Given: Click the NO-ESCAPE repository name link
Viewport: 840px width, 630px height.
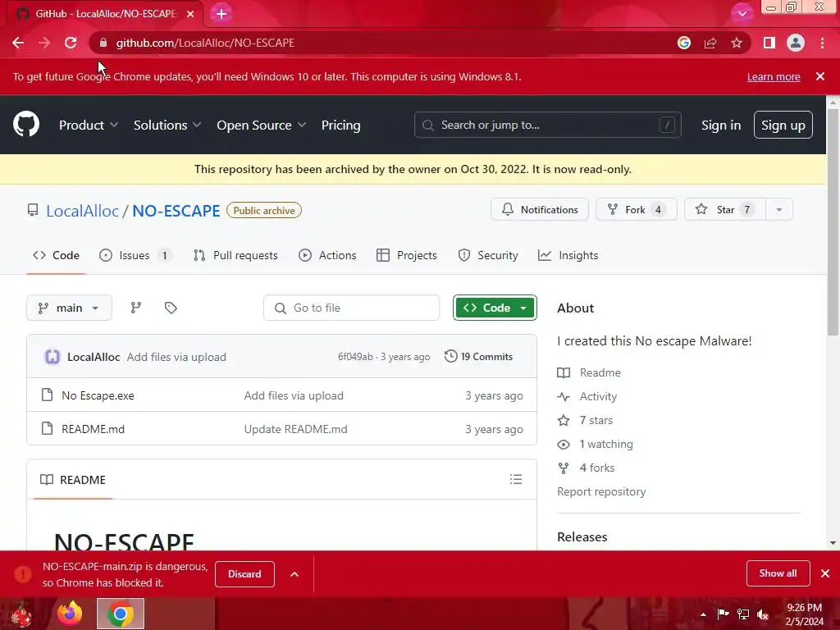Looking at the screenshot, I should point(176,211).
